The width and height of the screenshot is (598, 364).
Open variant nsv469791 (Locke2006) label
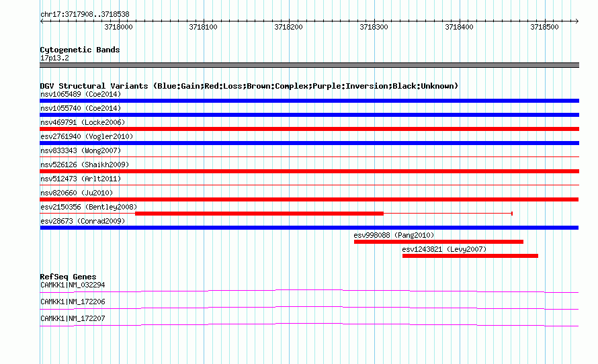click(83, 122)
